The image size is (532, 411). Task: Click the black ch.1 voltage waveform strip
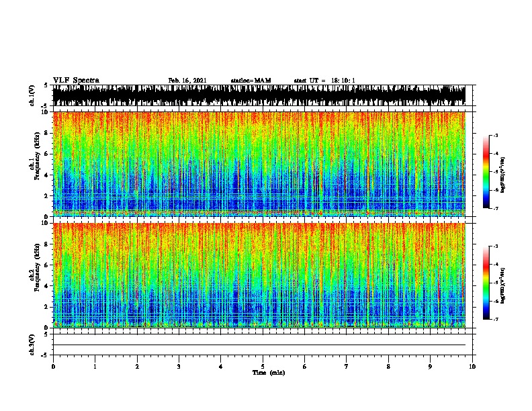pos(259,95)
